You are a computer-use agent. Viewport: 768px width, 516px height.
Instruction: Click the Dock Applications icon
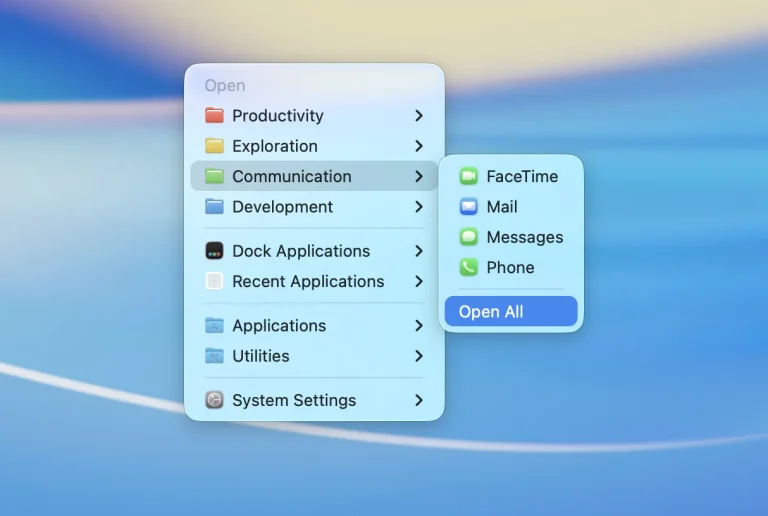(x=214, y=251)
